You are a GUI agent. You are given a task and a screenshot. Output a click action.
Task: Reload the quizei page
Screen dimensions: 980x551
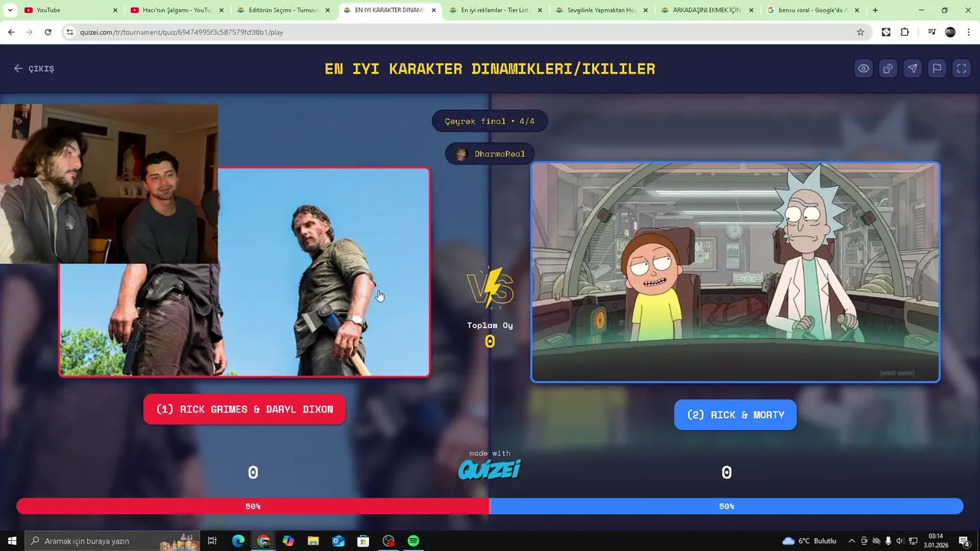(47, 32)
